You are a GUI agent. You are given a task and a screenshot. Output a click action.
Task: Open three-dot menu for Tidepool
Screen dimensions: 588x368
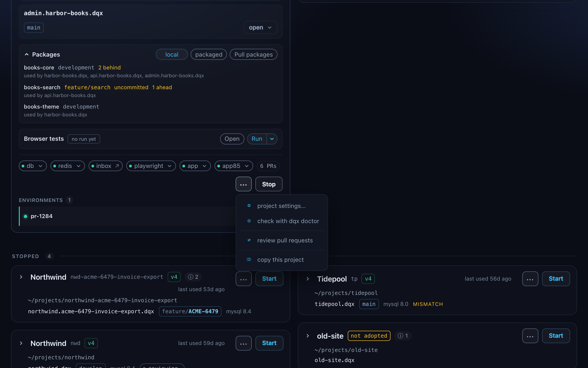pyautogui.click(x=530, y=279)
